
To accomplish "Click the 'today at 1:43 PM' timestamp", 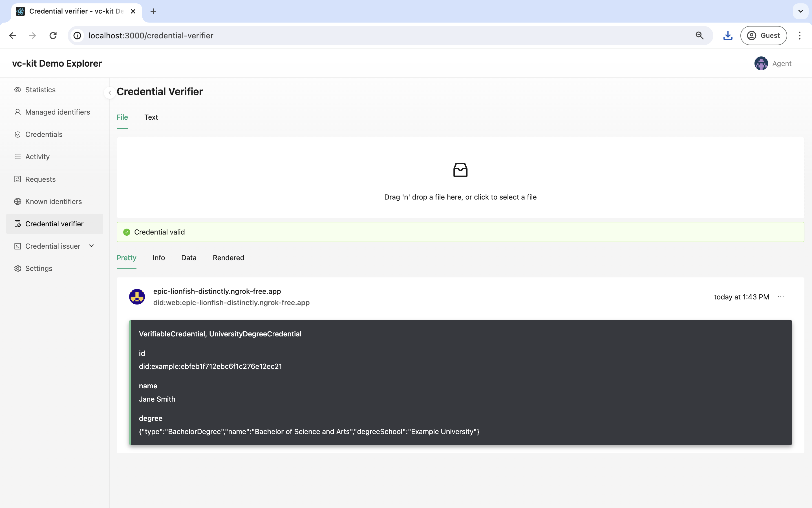I will (742, 297).
